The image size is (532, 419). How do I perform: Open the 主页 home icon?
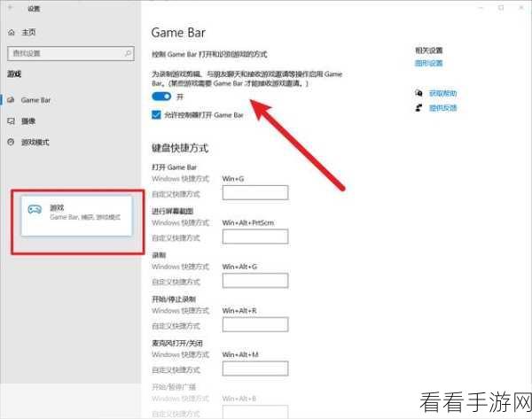[12, 33]
